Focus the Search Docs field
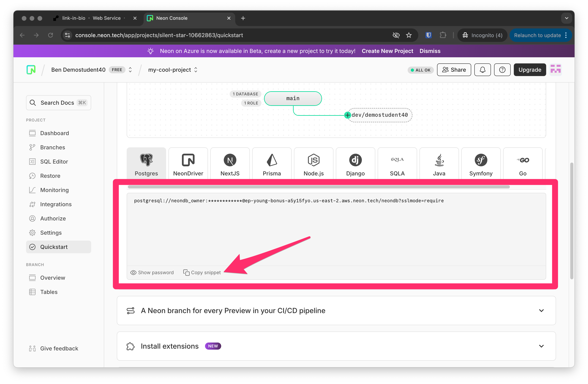The width and height of the screenshot is (588, 384). [x=59, y=103]
